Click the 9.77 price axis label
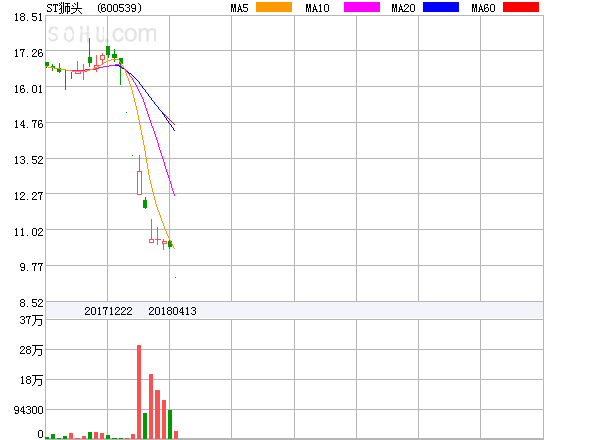The width and height of the screenshot is (600, 440). click(31, 267)
